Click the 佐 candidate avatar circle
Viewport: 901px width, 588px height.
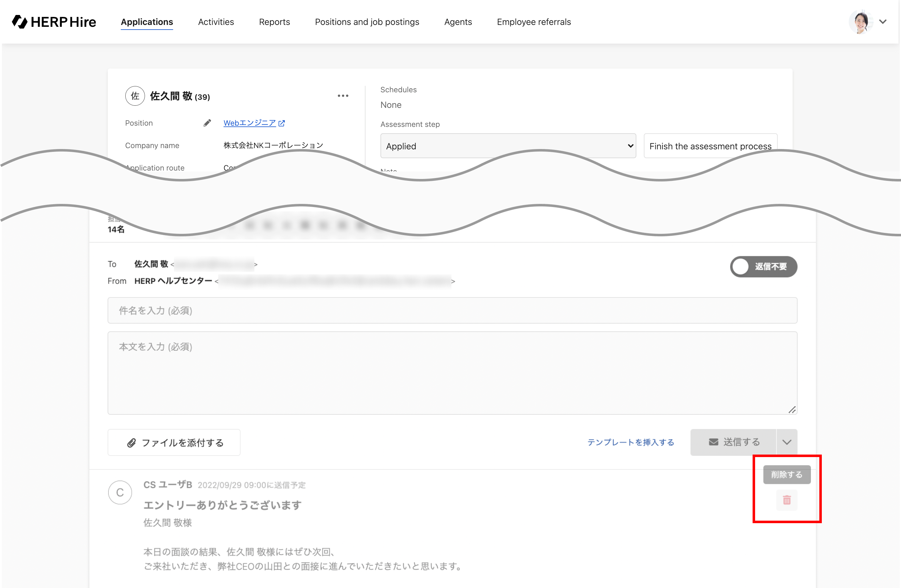pyautogui.click(x=135, y=96)
